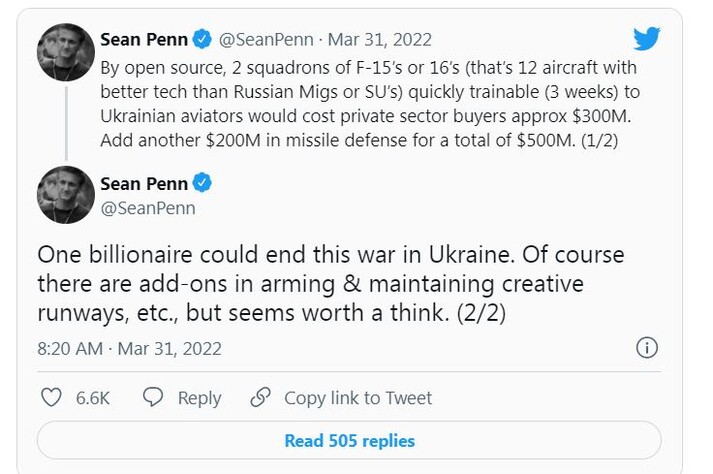Click verified badge above the main tweet text

click(202, 184)
